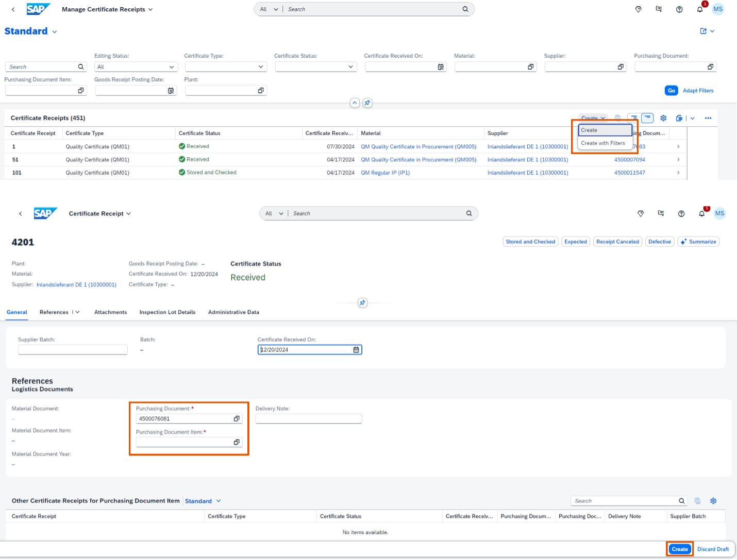
Task: Open supplier link Inlandslieferant DE 1 in header of 4201
Action: coord(76,285)
